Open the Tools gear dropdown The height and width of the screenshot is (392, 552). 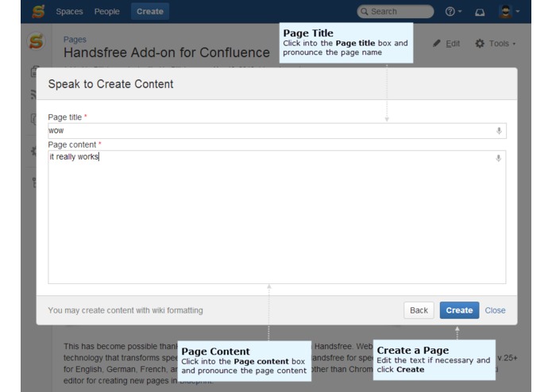pos(496,44)
